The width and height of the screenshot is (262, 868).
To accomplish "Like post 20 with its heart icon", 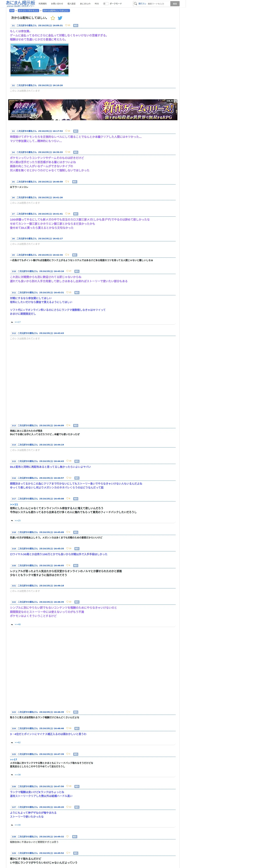I will [67, 565].
